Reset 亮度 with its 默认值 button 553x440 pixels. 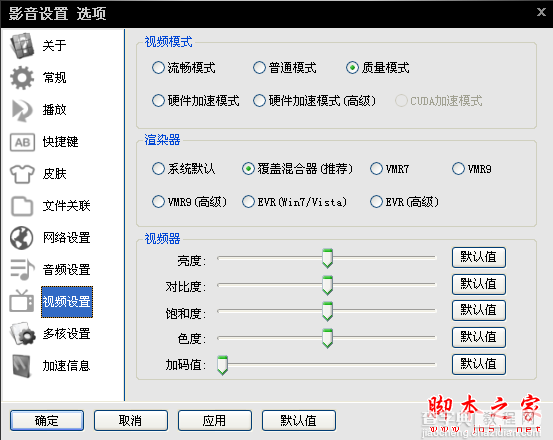tap(479, 257)
